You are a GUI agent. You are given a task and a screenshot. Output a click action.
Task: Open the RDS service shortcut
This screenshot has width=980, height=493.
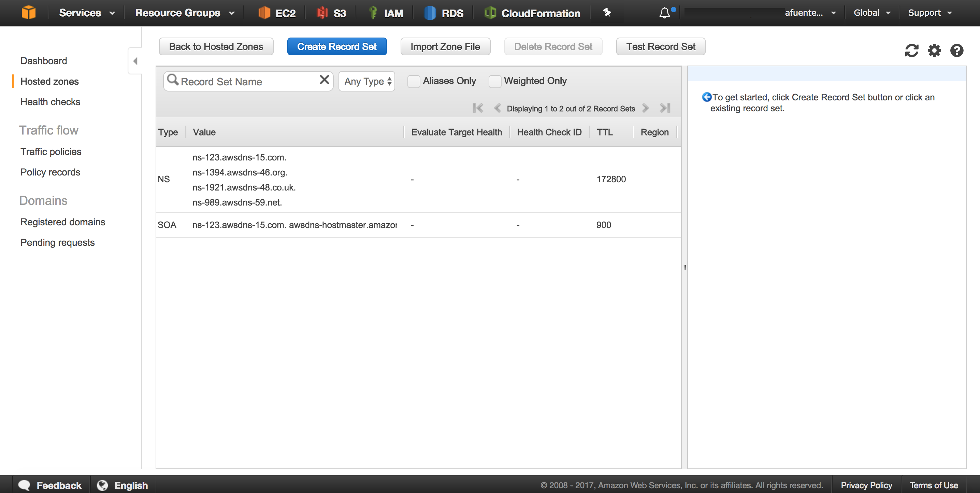pyautogui.click(x=444, y=13)
